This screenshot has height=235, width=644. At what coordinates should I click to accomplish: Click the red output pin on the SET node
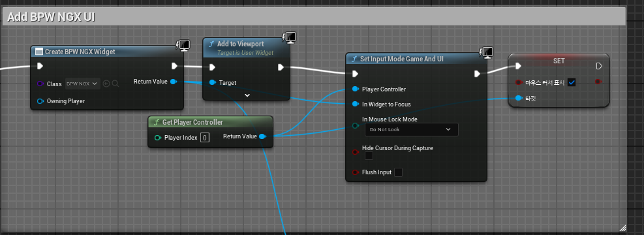tap(598, 82)
